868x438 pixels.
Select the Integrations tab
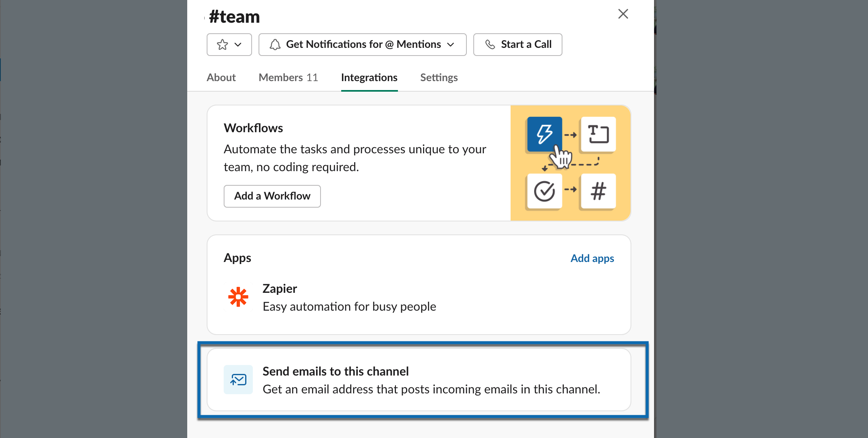[x=369, y=77]
